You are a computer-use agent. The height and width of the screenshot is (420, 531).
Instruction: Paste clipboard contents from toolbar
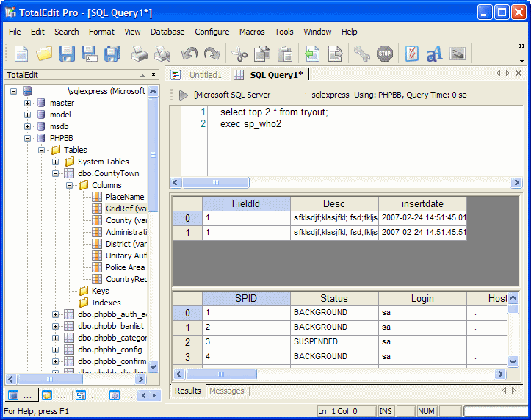click(285, 54)
